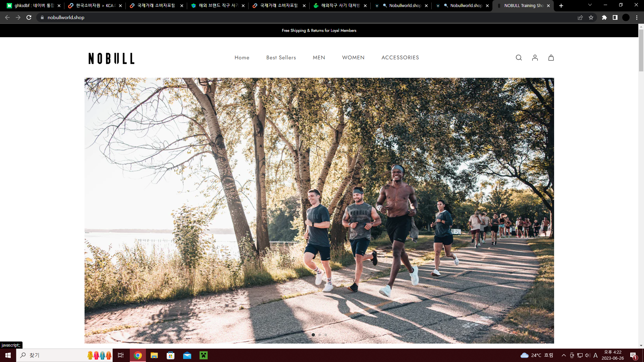This screenshot has height=362, width=644.
Task: Close the NOBULL Training Shoes tab
Action: coord(548,6)
